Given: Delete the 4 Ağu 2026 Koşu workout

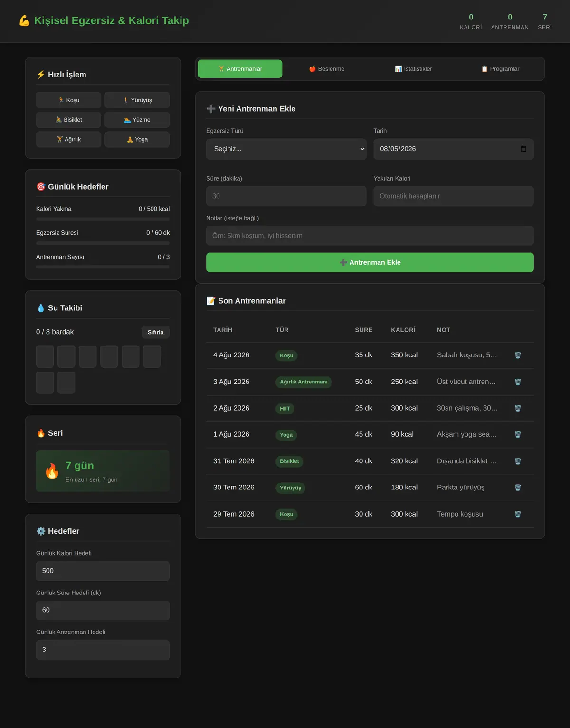Looking at the screenshot, I should point(518,355).
